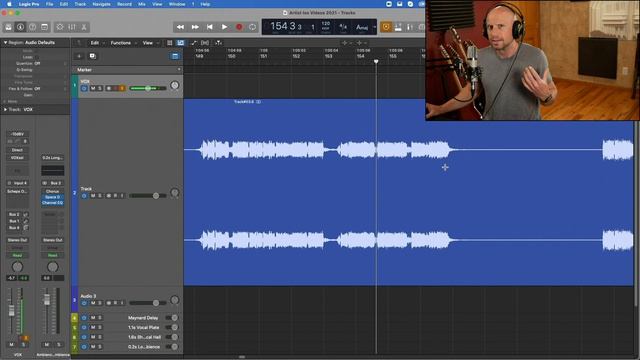Screen dimensions: 640x360
Task: Toggle the metronome icon
Action: (x=410, y=27)
